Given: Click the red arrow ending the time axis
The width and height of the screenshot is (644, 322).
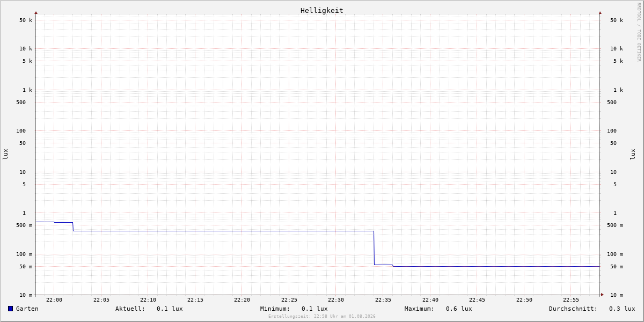Looking at the screenshot, I should [x=602, y=295].
